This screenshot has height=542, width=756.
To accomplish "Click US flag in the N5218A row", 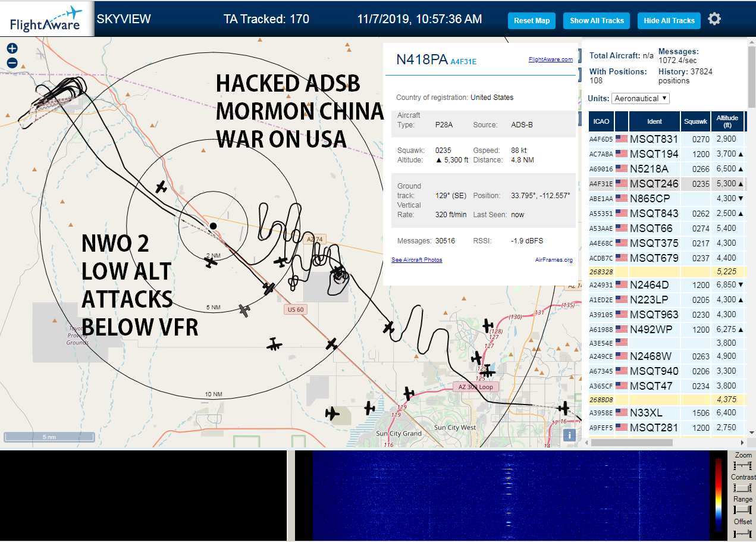I will (622, 169).
